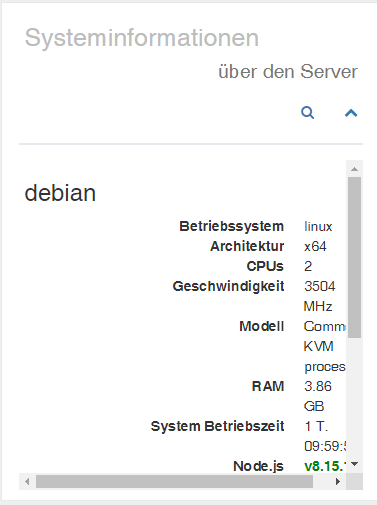Click the CPUs label
377x505 pixels.
tap(265, 266)
